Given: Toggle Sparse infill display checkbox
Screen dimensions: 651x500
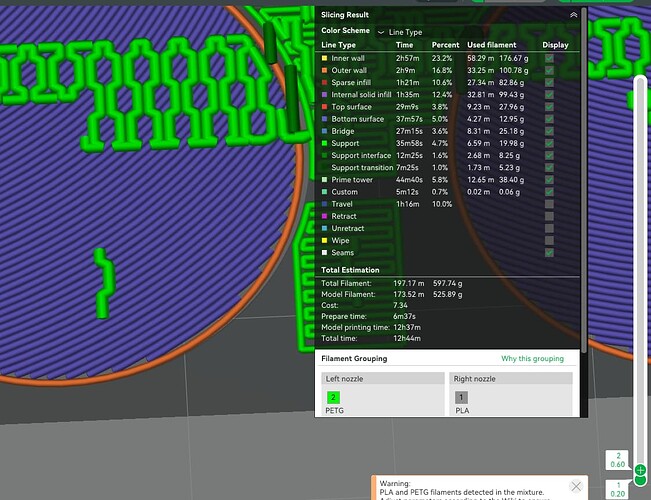Looking at the screenshot, I should click(549, 83).
